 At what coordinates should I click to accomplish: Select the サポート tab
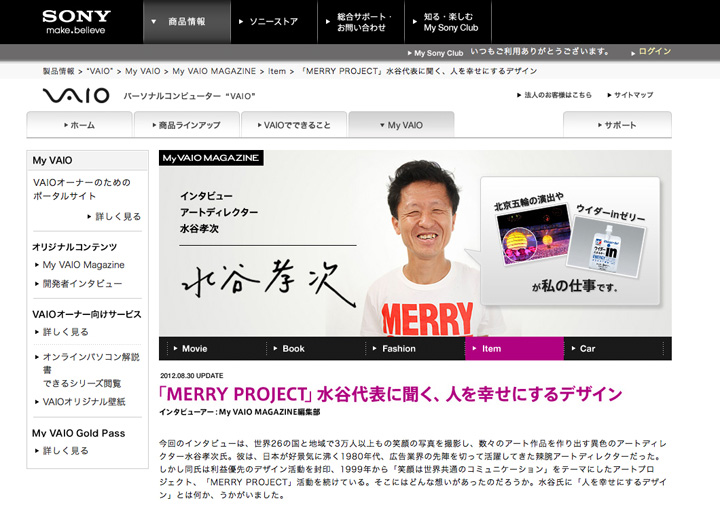tap(617, 124)
